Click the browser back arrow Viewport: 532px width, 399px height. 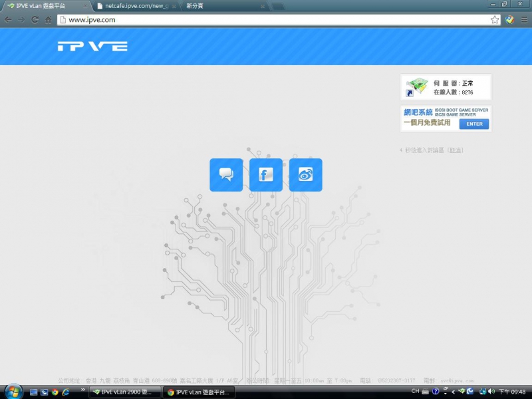click(x=8, y=20)
